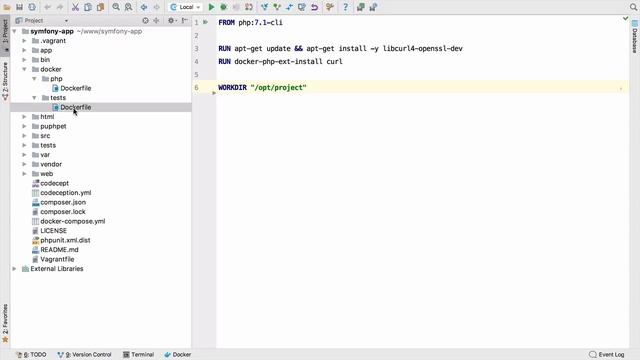The height and width of the screenshot is (360, 640).
Task: Click the Deployment upload toolbar icon
Action: coord(361,7)
